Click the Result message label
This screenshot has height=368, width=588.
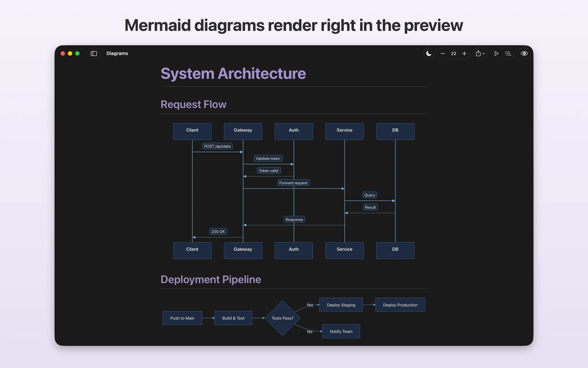[x=370, y=207]
